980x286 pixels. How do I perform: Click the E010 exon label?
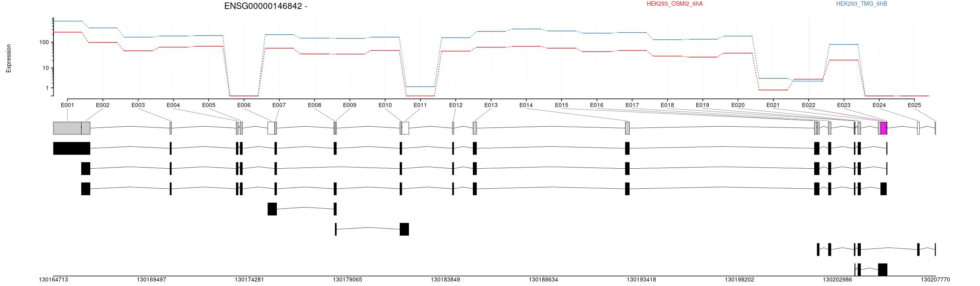click(x=385, y=105)
